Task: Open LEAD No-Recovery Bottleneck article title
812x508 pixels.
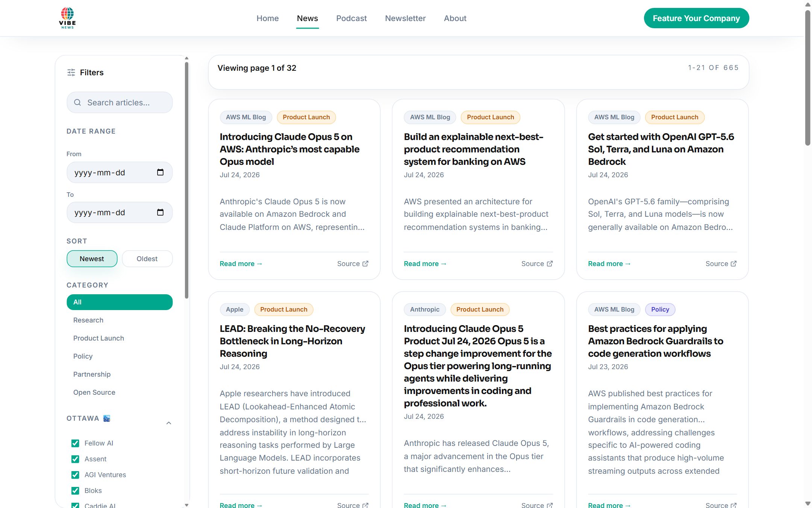Action: (292, 341)
